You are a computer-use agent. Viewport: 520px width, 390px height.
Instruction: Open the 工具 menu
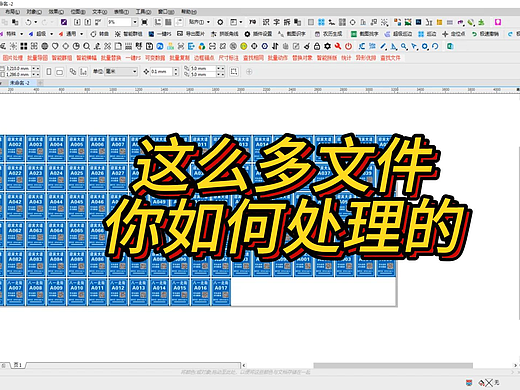[x=143, y=12]
